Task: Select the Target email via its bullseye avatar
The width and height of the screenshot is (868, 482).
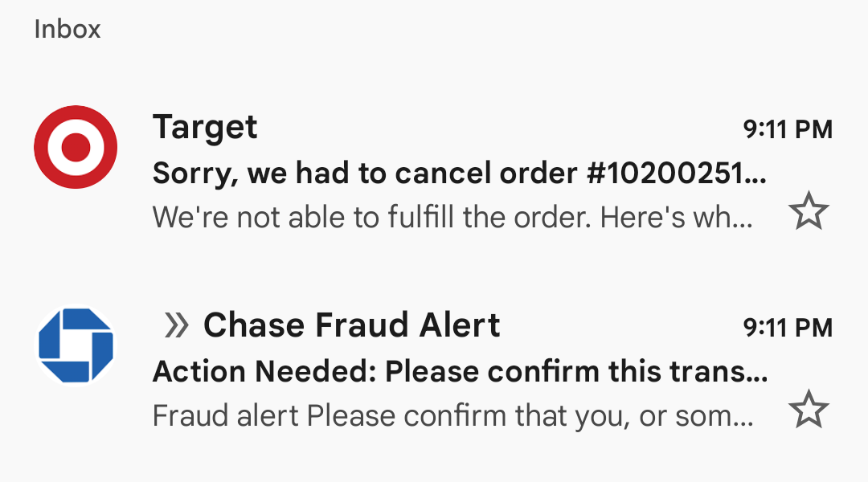Action: (76, 147)
